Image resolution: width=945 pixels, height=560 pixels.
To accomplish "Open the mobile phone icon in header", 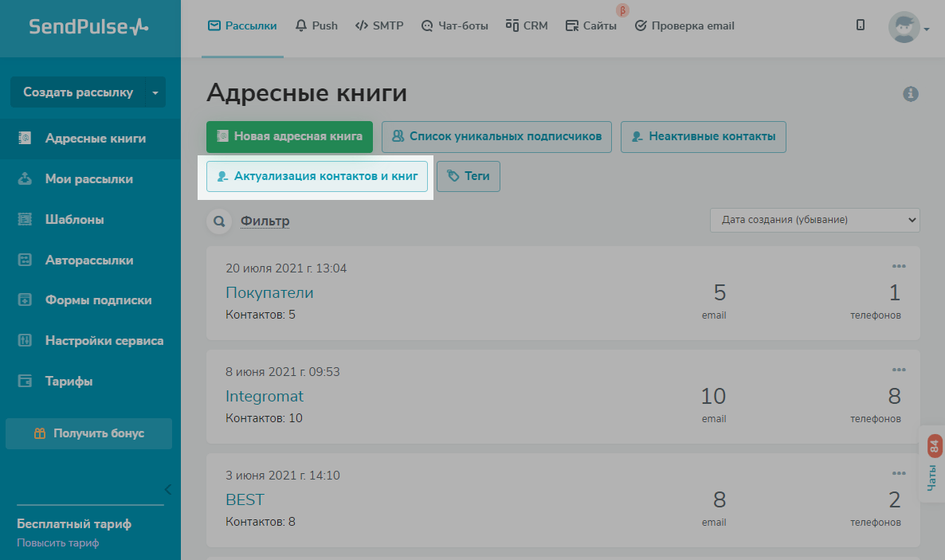I will point(861,25).
